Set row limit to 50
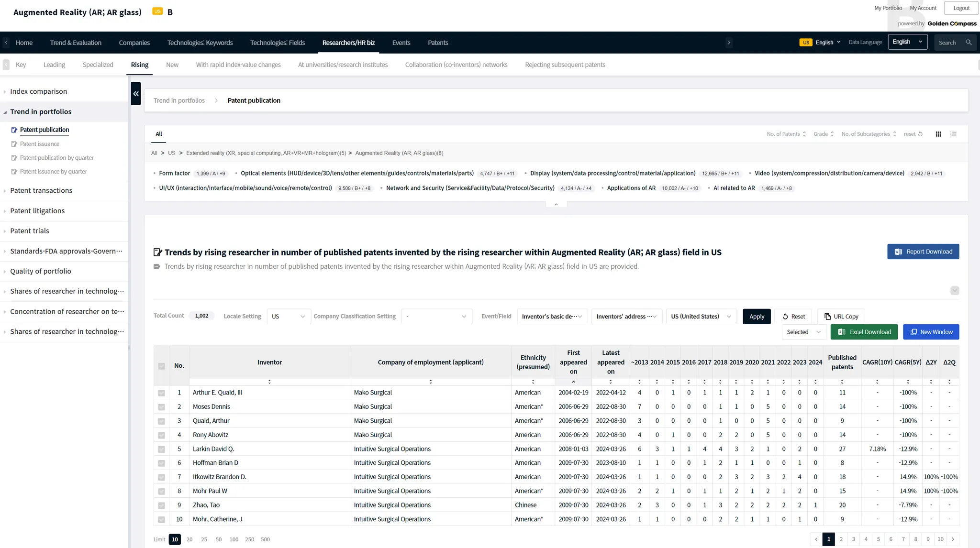The width and height of the screenshot is (980, 548). pyautogui.click(x=219, y=539)
